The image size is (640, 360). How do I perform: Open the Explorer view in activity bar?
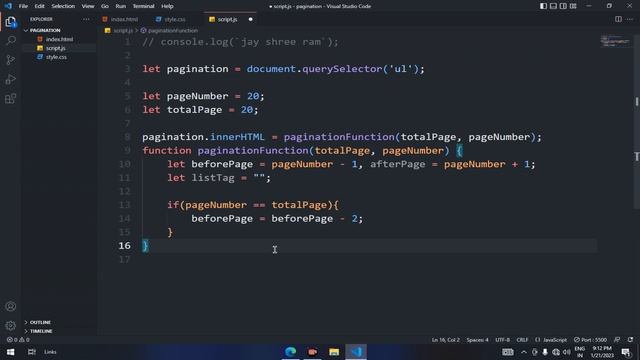(11, 22)
